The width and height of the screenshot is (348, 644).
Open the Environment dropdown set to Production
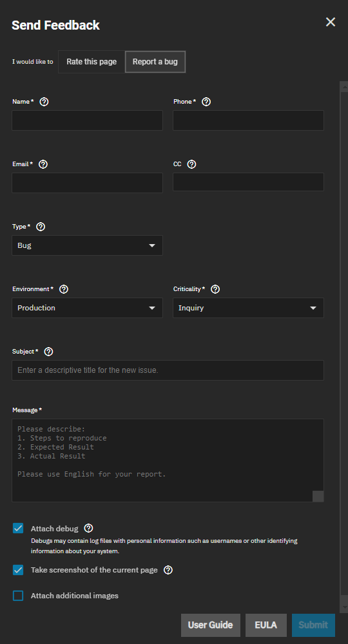pyautogui.click(x=87, y=308)
